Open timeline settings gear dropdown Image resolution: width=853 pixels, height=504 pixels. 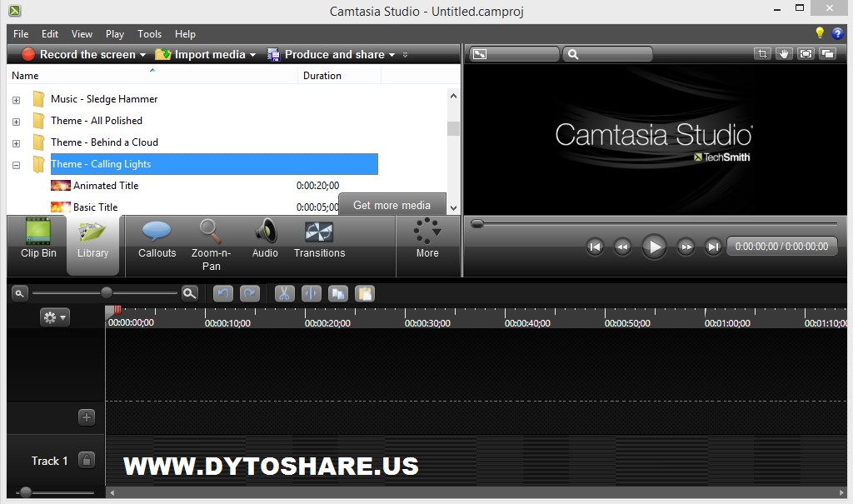click(x=54, y=317)
